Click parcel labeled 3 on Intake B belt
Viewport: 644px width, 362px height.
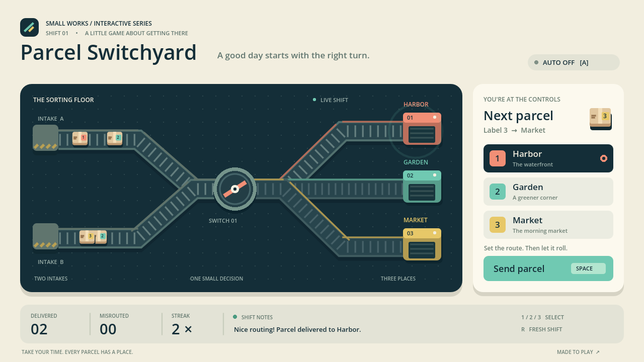[x=87, y=237]
